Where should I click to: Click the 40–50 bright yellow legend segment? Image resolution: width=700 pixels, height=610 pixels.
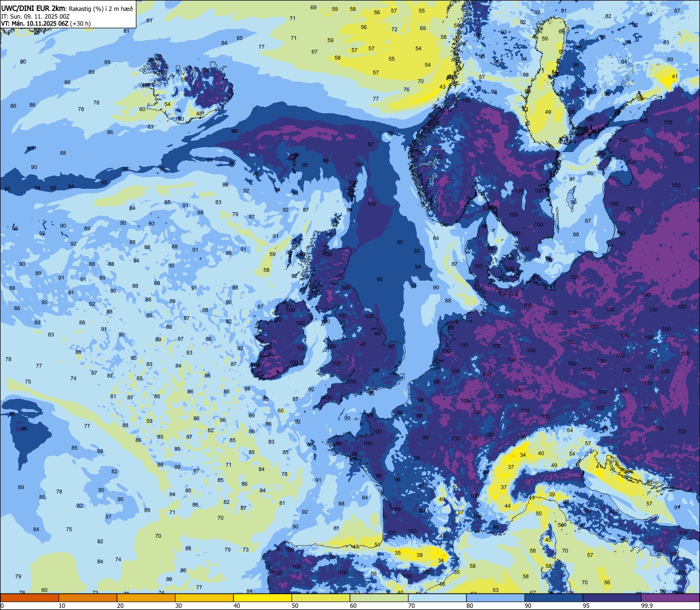click(x=262, y=598)
